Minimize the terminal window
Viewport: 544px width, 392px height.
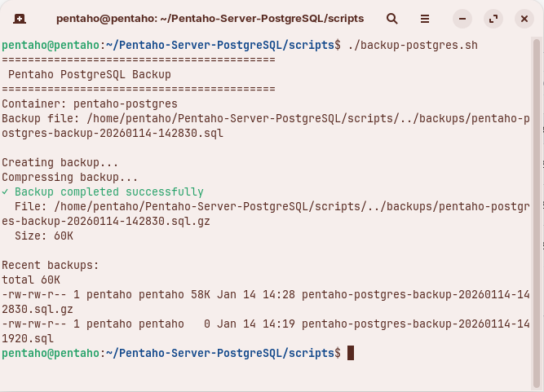pos(462,18)
